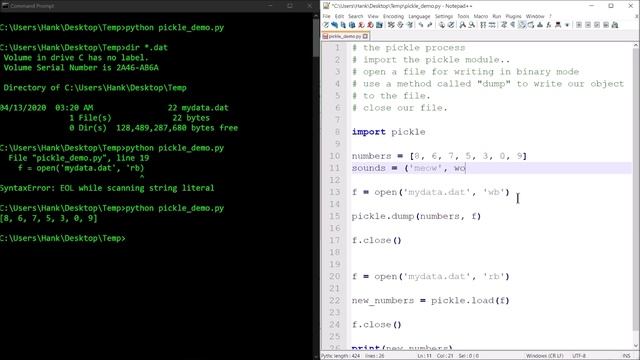Click the Stop Recording macro icon
This screenshot has width=640, height=360.
coord(588,25)
